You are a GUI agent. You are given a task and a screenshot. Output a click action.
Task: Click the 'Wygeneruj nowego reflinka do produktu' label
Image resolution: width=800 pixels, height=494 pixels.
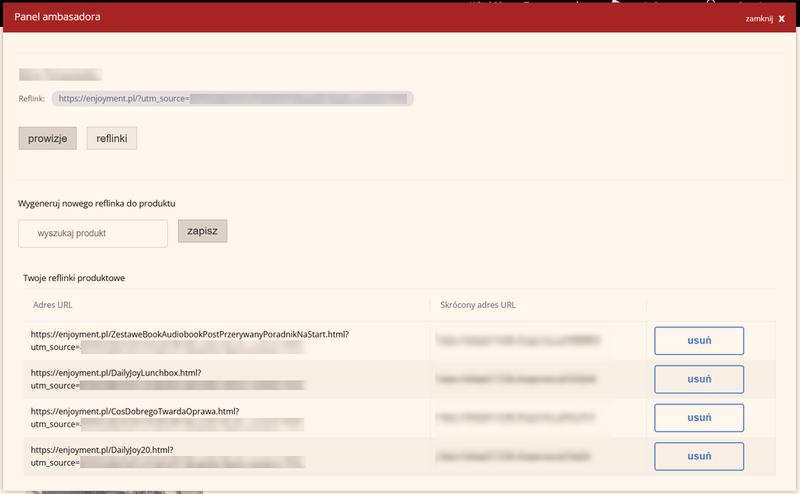[x=97, y=203]
